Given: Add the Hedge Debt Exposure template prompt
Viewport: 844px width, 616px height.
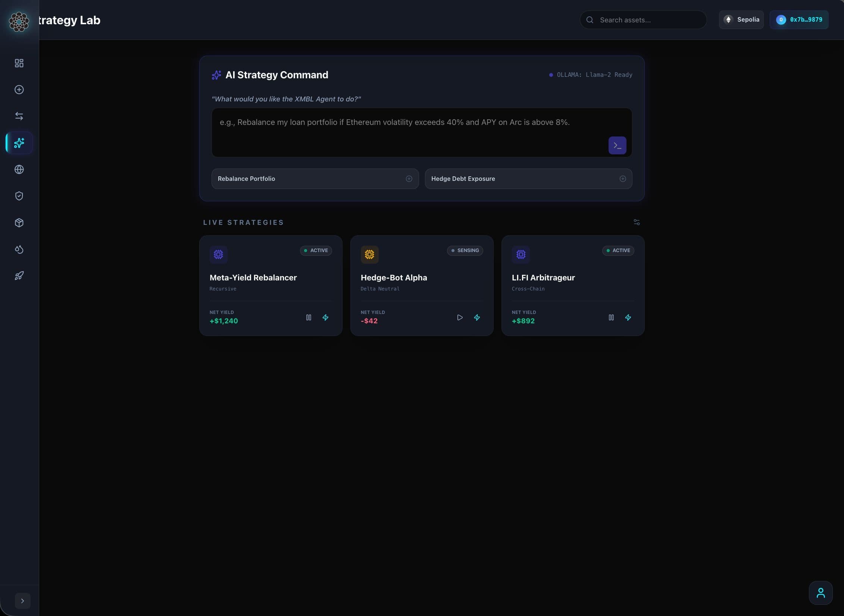Looking at the screenshot, I should (x=622, y=179).
